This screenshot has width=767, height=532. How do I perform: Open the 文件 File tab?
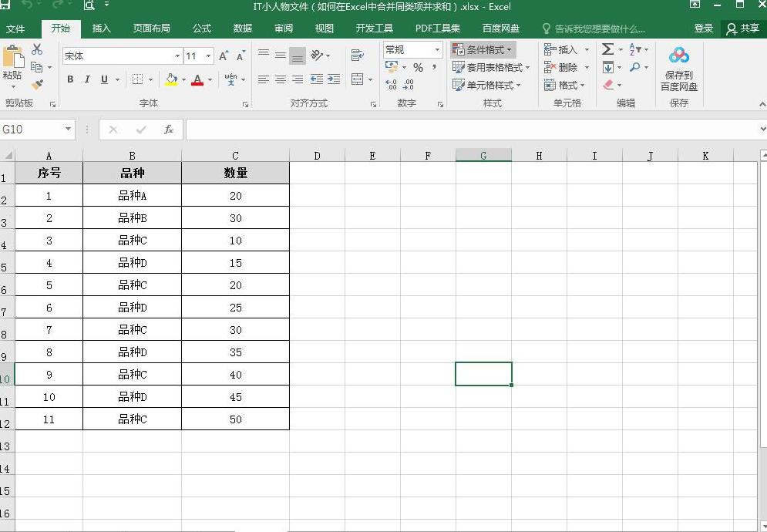pos(15,29)
